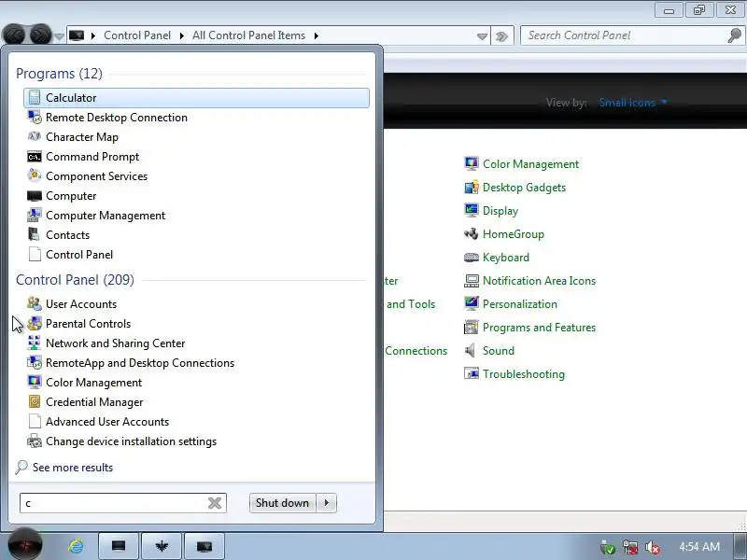This screenshot has height=560, width=747.
Task: Open Contacts icon
Action: 35,235
